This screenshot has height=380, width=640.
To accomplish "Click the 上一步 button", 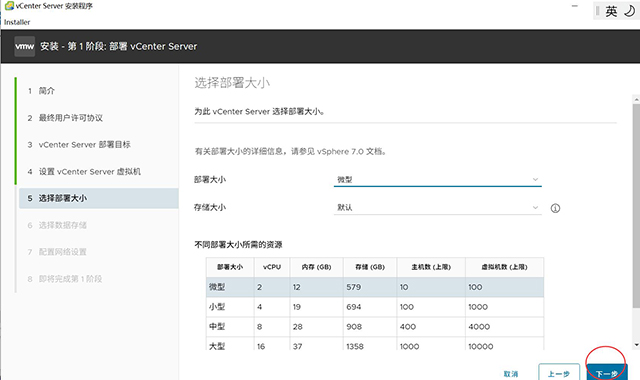I will 559,373.
